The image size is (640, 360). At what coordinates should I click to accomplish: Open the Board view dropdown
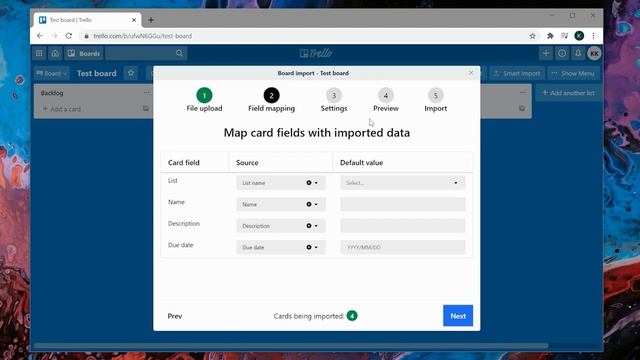click(51, 73)
